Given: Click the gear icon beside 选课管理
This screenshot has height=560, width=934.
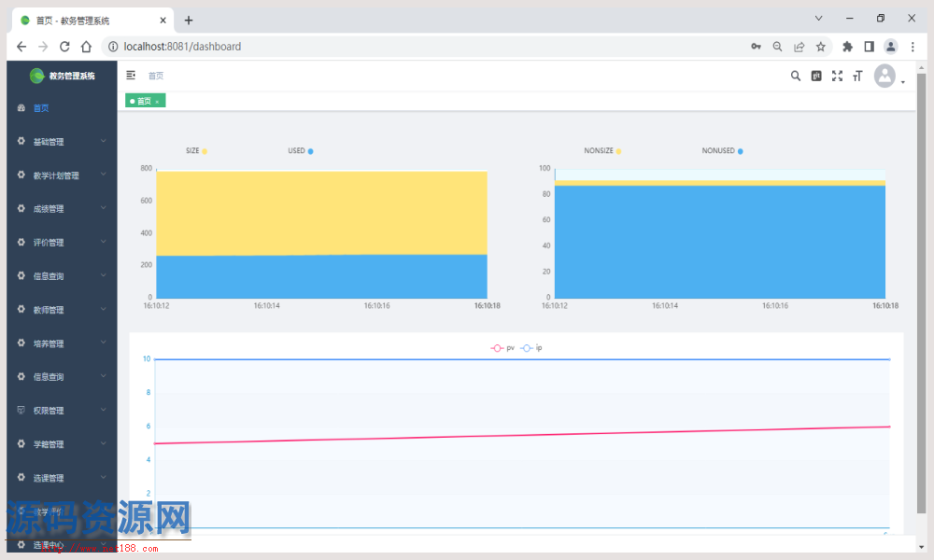Looking at the screenshot, I should (21, 477).
